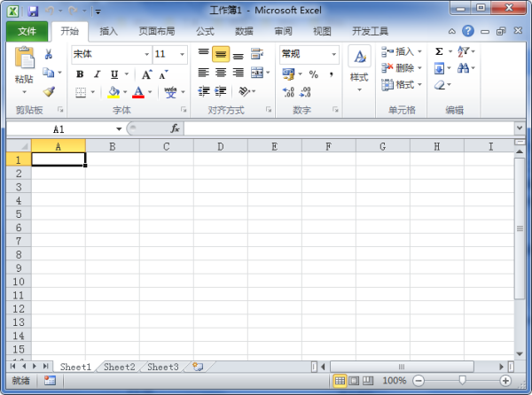Toggle Underline formatting

(114, 74)
